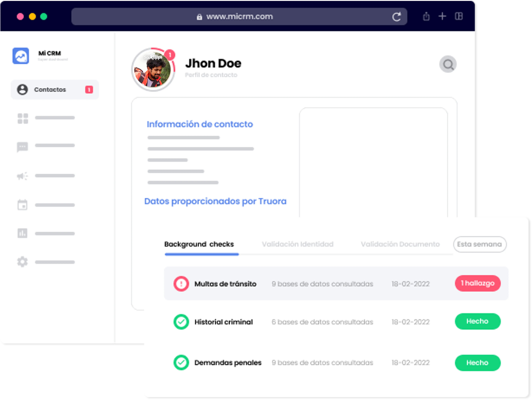
Task: Click the address bar www.micrm.com
Action: tap(239, 17)
